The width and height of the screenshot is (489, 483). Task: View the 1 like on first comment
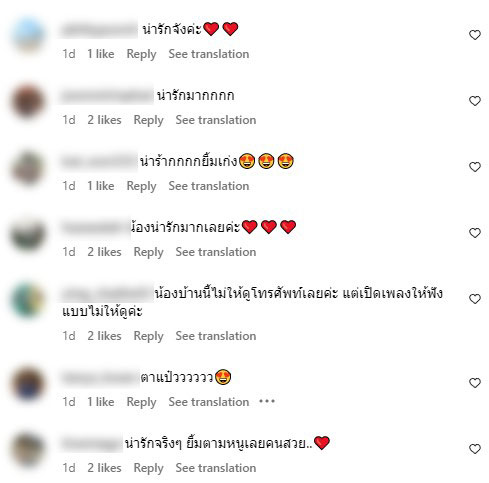click(101, 54)
